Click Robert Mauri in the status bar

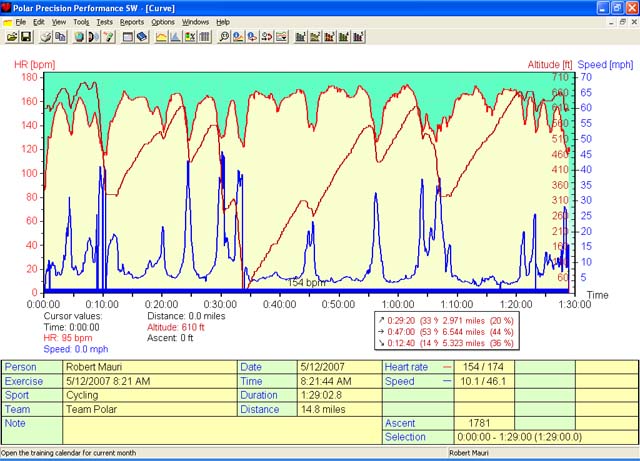point(469,453)
